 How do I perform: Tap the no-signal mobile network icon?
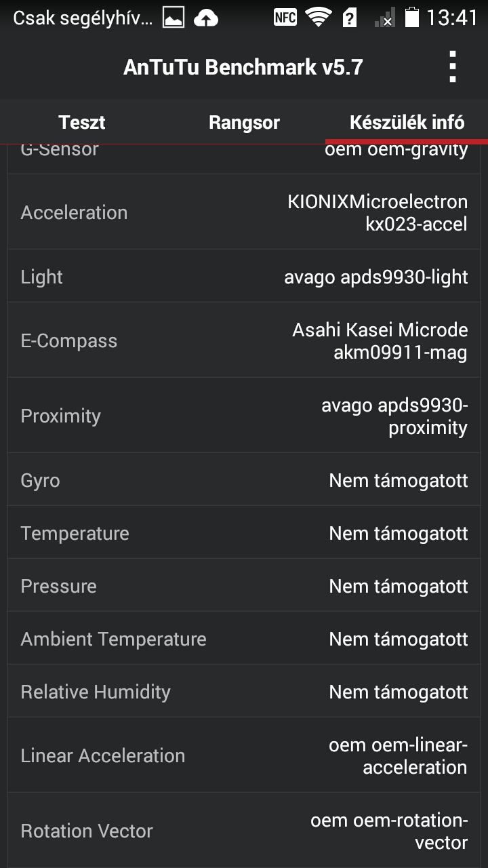(384, 18)
